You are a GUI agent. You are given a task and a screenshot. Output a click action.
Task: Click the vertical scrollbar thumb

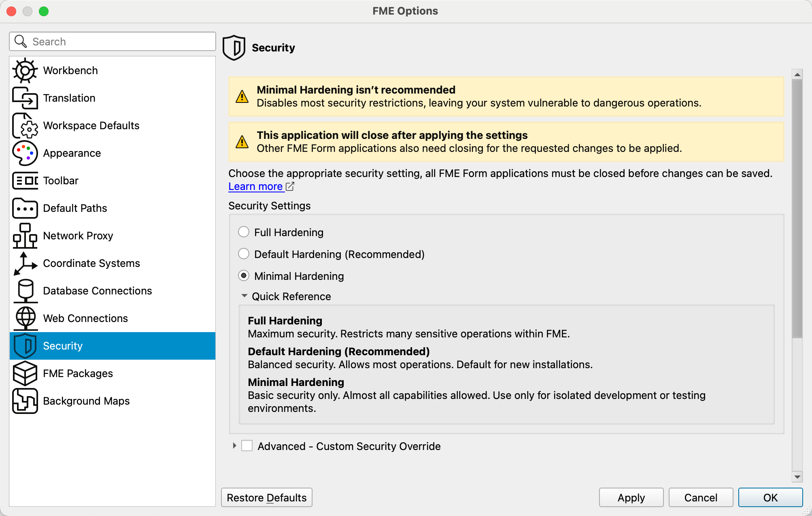click(797, 209)
